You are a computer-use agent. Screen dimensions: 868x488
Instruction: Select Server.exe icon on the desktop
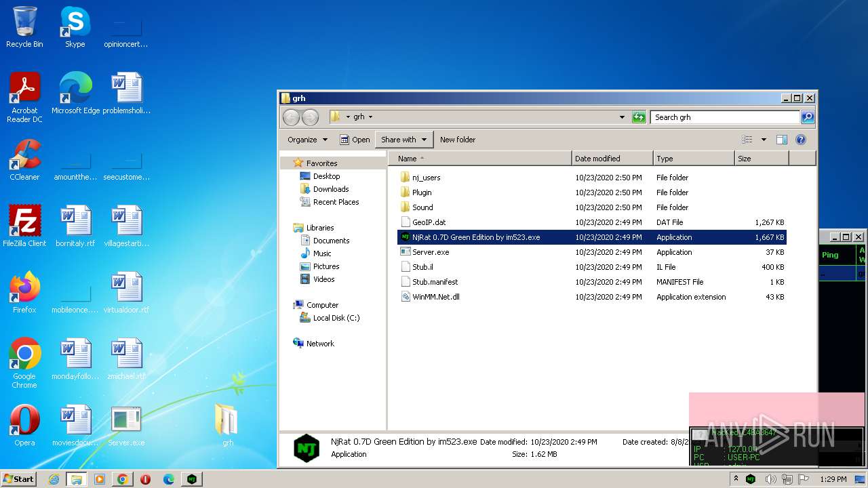[126, 426]
